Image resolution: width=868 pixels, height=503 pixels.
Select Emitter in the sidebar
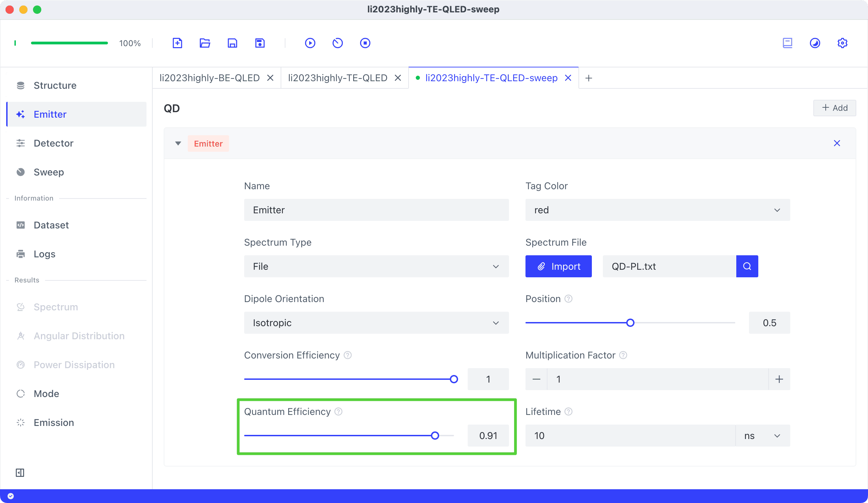coord(76,114)
